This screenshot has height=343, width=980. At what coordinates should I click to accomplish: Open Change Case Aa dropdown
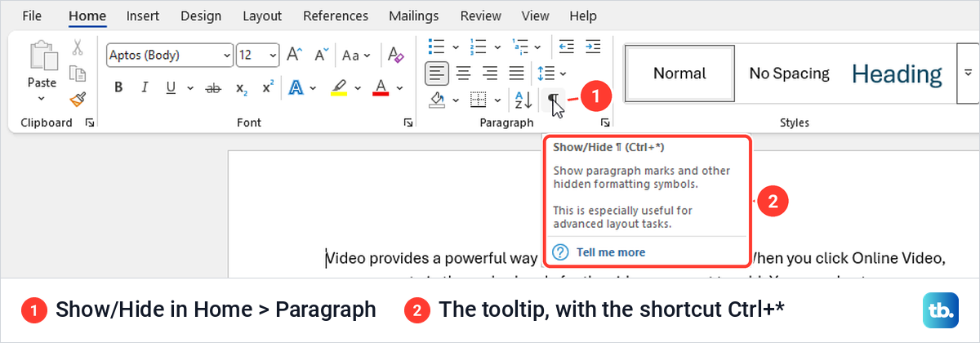pos(356,56)
